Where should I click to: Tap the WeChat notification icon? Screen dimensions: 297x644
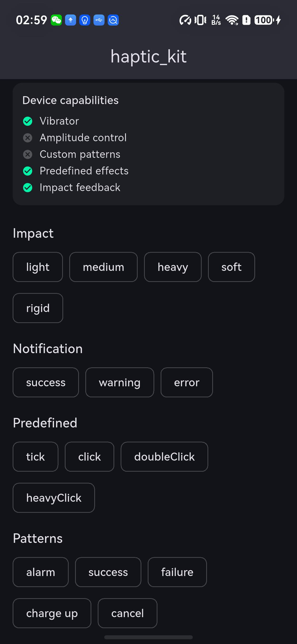click(x=56, y=20)
